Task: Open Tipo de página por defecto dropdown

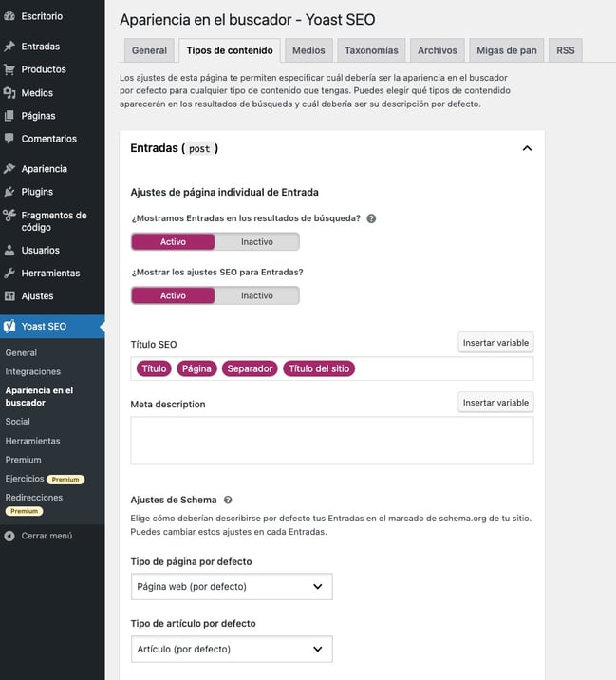Action: tap(232, 586)
